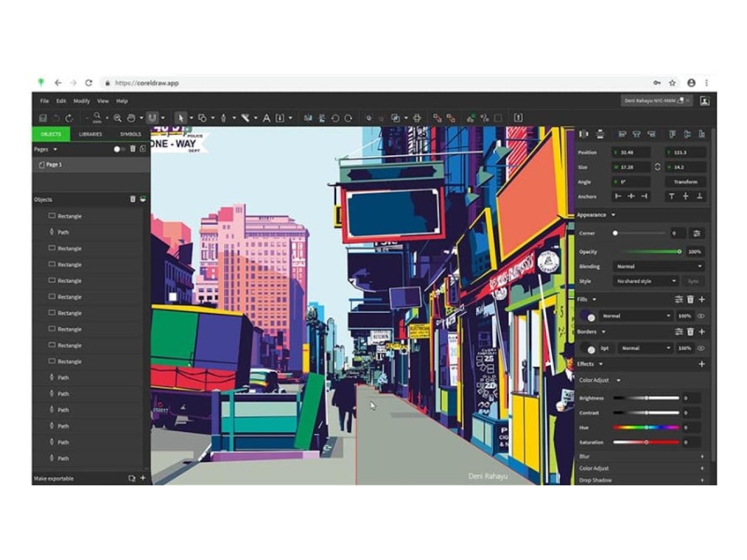Delete the page using Pages trash icon
Screen dimensions: 747x560
pyautogui.click(x=133, y=149)
